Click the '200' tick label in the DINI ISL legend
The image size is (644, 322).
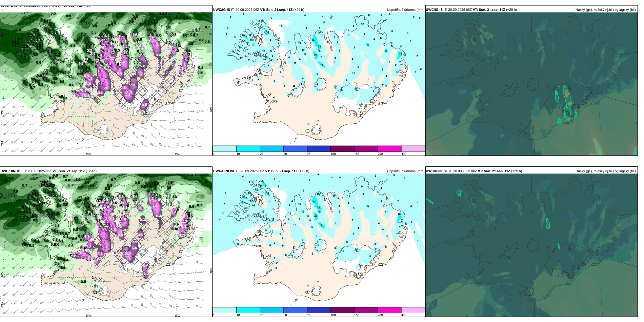[380, 315]
